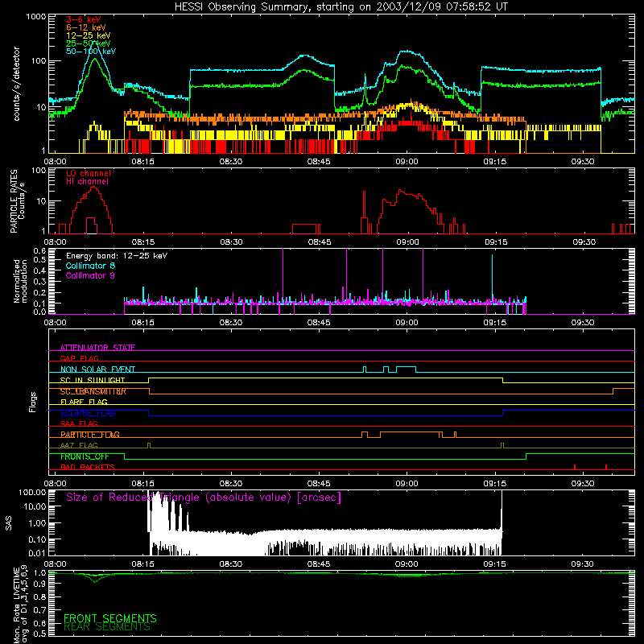644x644 pixels.
Task: Click the 100.00 value on SAS axis
Action: pos(32,492)
